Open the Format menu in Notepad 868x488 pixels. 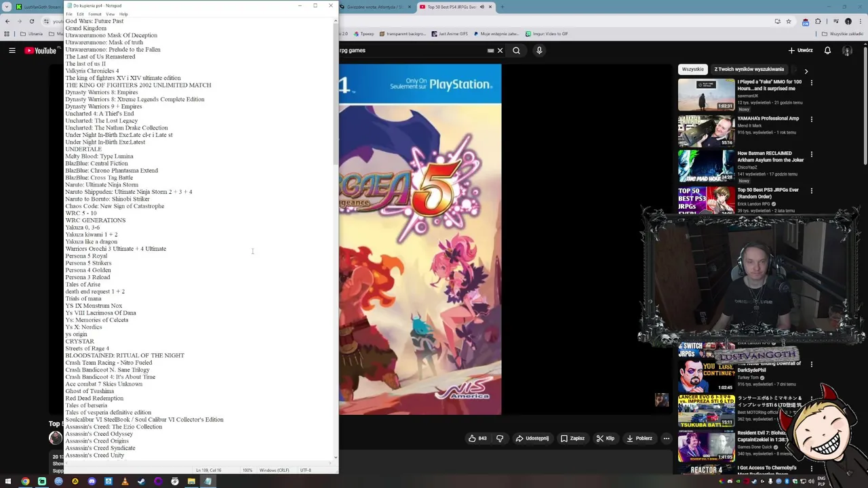(x=94, y=14)
